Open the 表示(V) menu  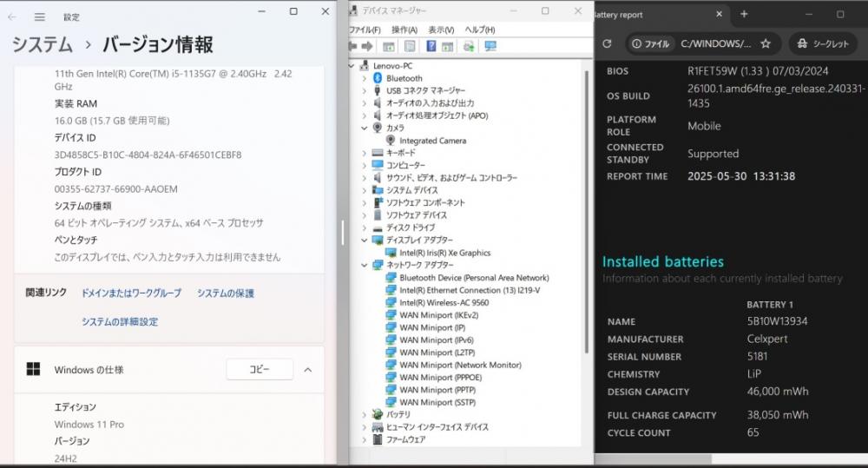pyautogui.click(x=441, y=30)
